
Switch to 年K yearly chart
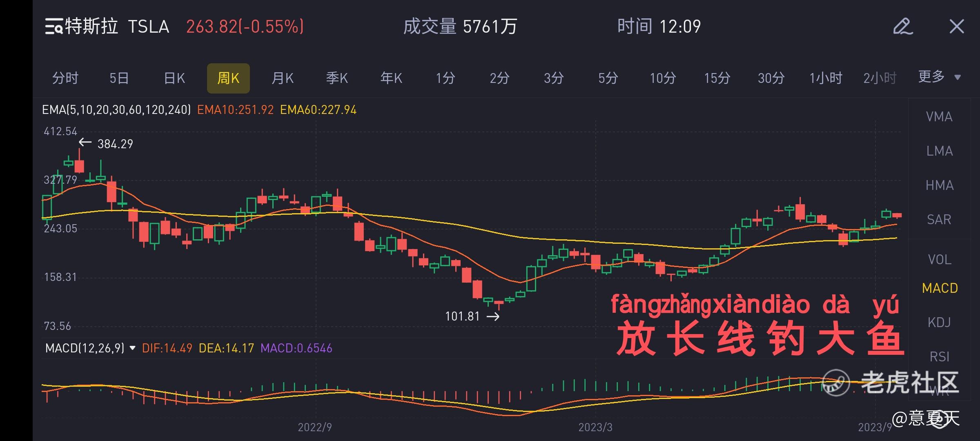coord(391,78)
